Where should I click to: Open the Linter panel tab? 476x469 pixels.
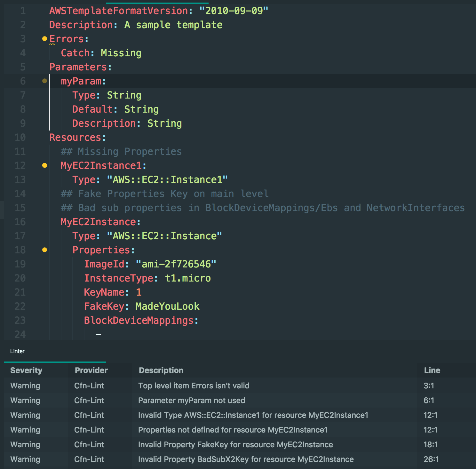click(17, 351)
